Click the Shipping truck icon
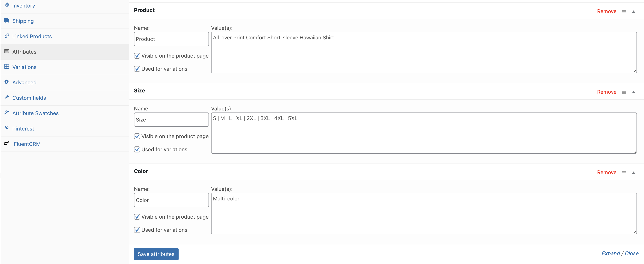Screen dimensions: 644x264 coord(7,21)
